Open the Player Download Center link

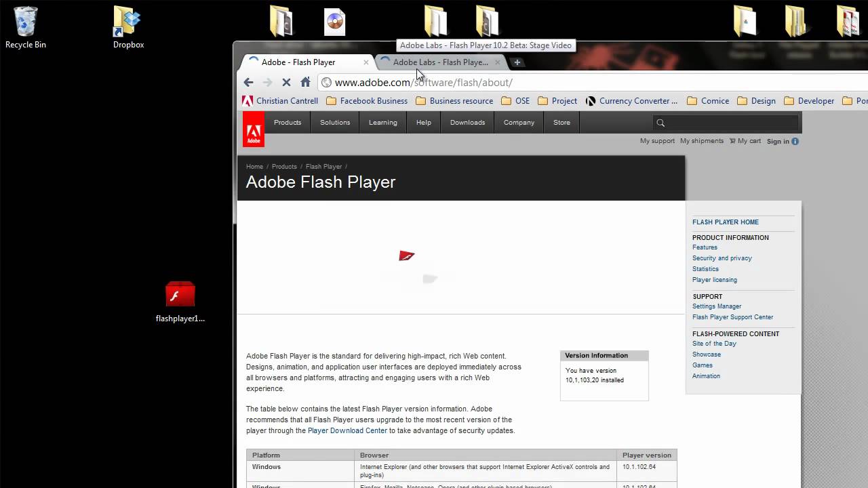pos(347,430)
